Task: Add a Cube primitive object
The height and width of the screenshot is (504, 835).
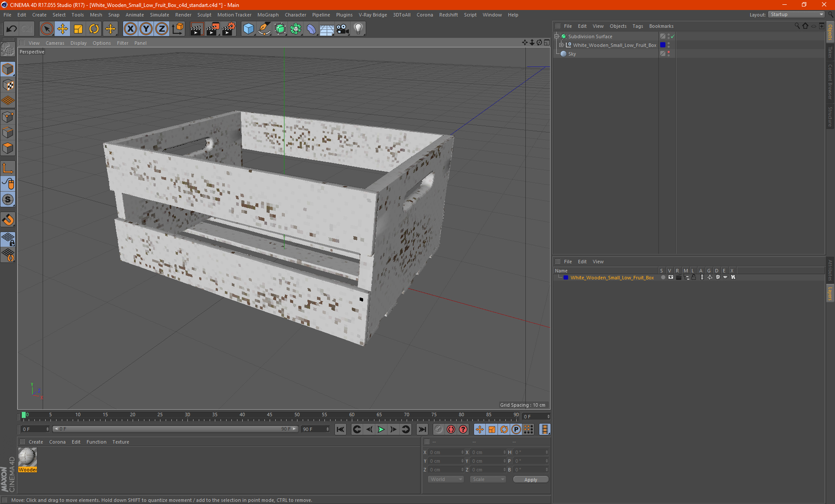Action: coord(248,29)
